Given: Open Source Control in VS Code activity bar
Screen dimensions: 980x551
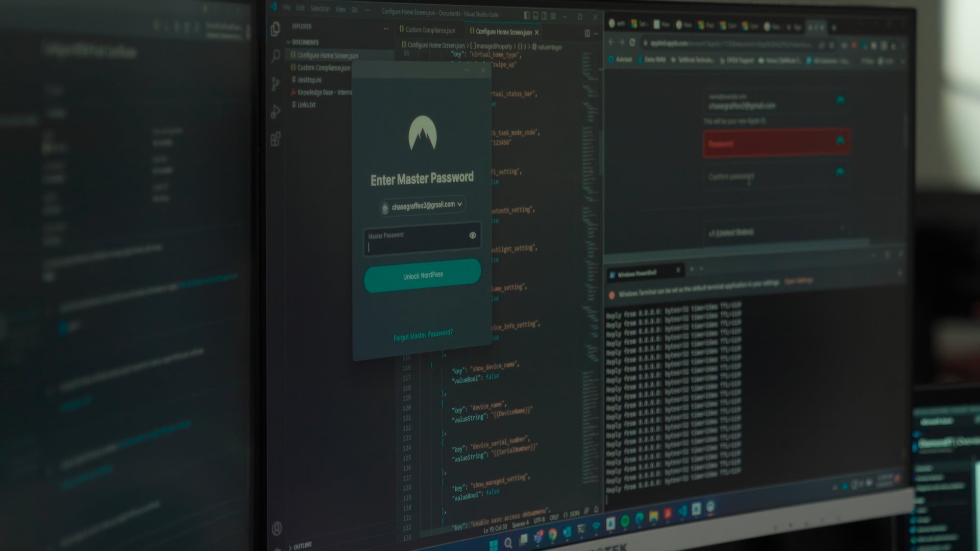Looking at the screenshot, I should [x=275, y=84].
